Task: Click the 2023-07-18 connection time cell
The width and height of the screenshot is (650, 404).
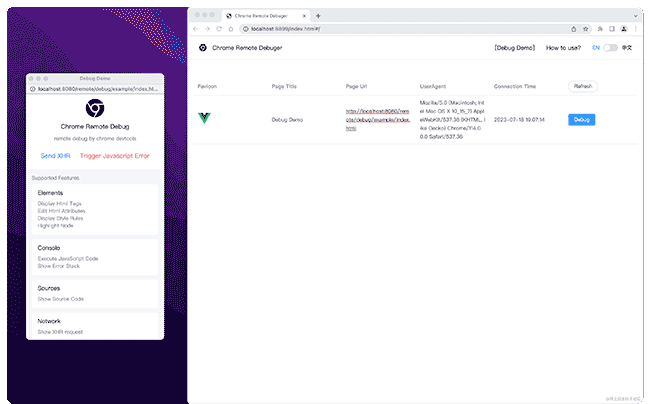Action: coord(519,120)
